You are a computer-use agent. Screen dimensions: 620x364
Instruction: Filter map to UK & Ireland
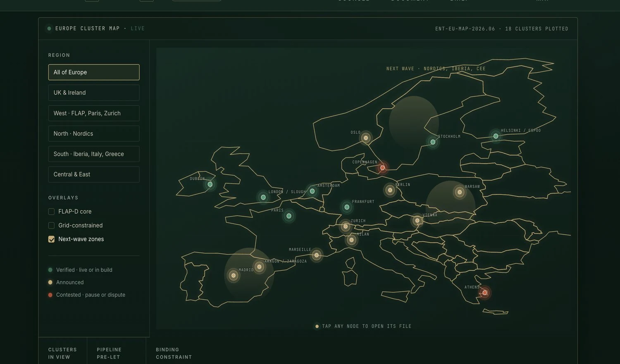94,93
